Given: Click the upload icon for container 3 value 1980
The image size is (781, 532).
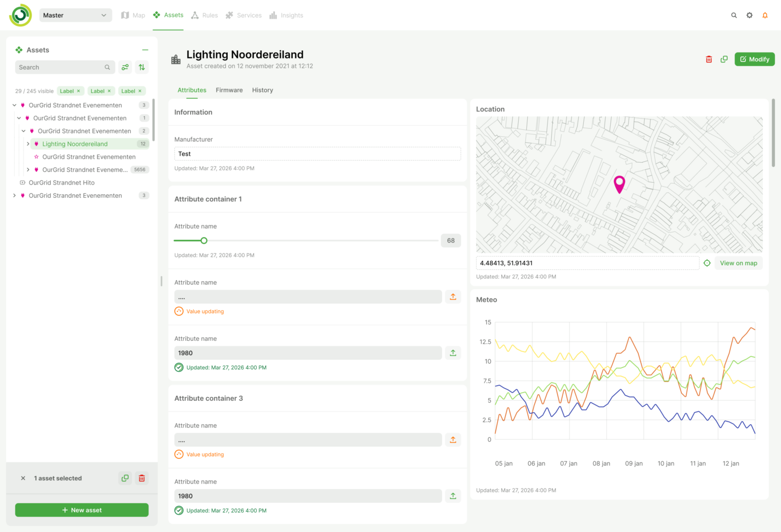Looking at the screenshot, I should click(x=453, y=496).
